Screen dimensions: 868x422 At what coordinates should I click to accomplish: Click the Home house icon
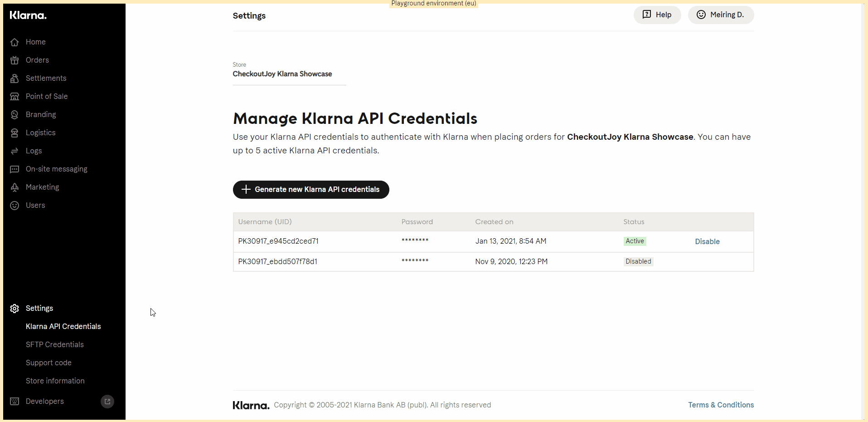coord(15,42)
